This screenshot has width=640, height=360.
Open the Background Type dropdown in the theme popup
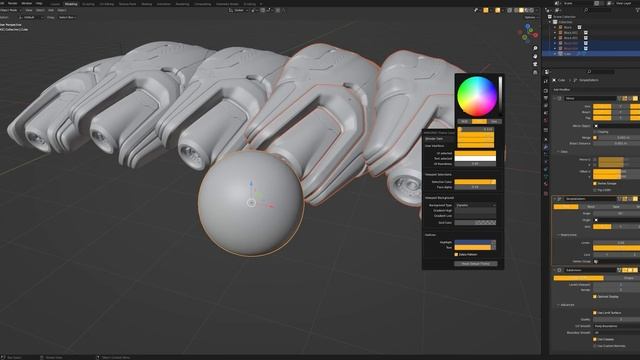coord(476,205)
